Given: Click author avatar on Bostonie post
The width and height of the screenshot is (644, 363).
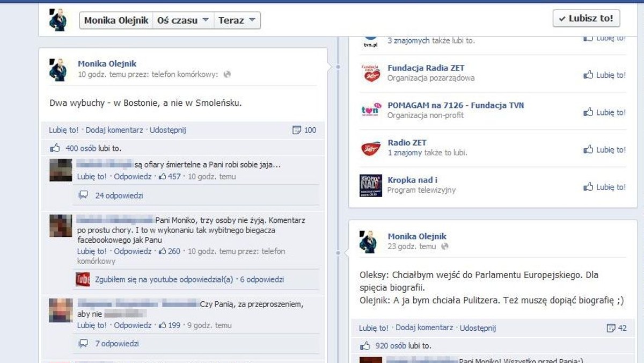Looking at the screenshot, I should 58,70.
